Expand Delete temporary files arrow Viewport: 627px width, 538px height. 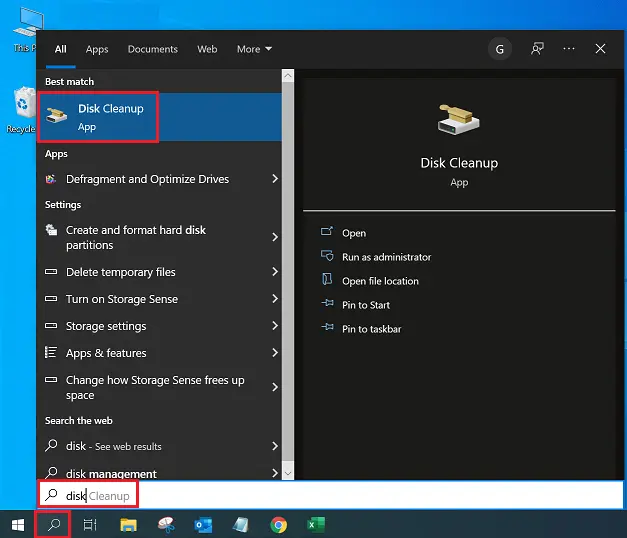tap(275, 272)
